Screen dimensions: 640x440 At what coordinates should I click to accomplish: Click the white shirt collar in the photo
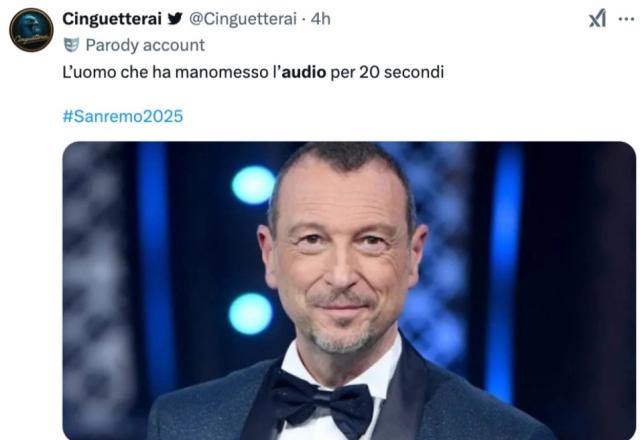click(x=343, y=367)
